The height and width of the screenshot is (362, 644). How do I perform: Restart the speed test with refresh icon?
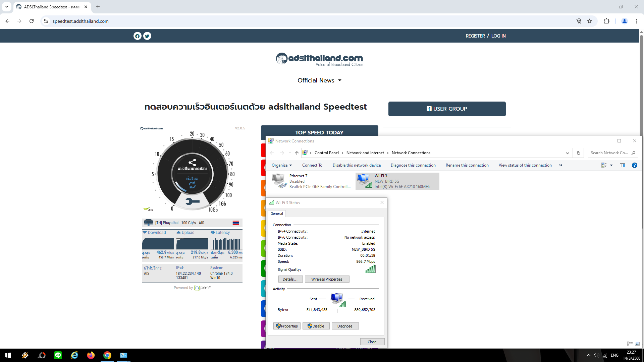click(192, 185)
